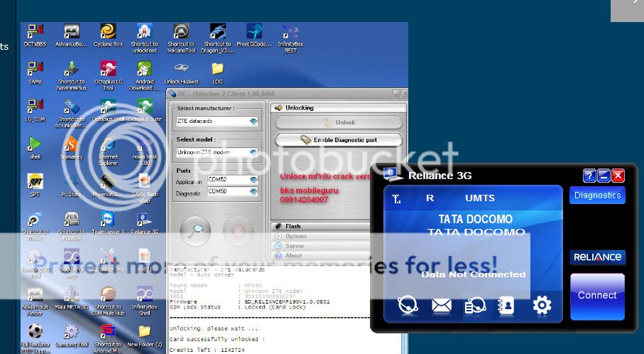Open the DCTxBB5 desktop shortcut
Viewport: 644px width, 354px height.
click(x=35, y=36)
